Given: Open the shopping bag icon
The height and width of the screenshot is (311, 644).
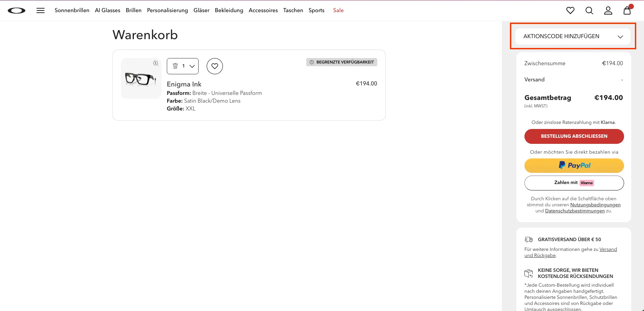Looking at the screenshot, I should point(627,10).
